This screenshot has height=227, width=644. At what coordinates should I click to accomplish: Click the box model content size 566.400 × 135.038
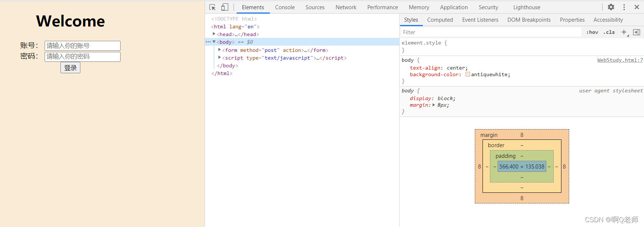coord(522,167)
